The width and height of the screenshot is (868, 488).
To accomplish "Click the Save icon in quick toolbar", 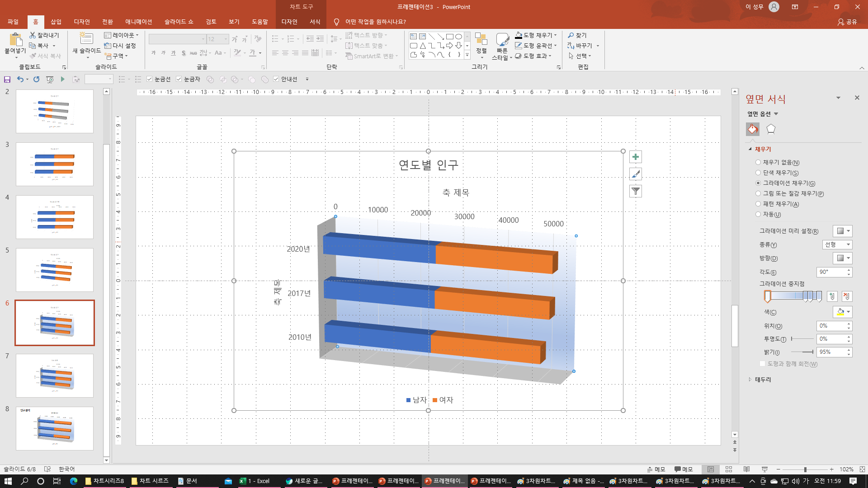I will point(7,79).
